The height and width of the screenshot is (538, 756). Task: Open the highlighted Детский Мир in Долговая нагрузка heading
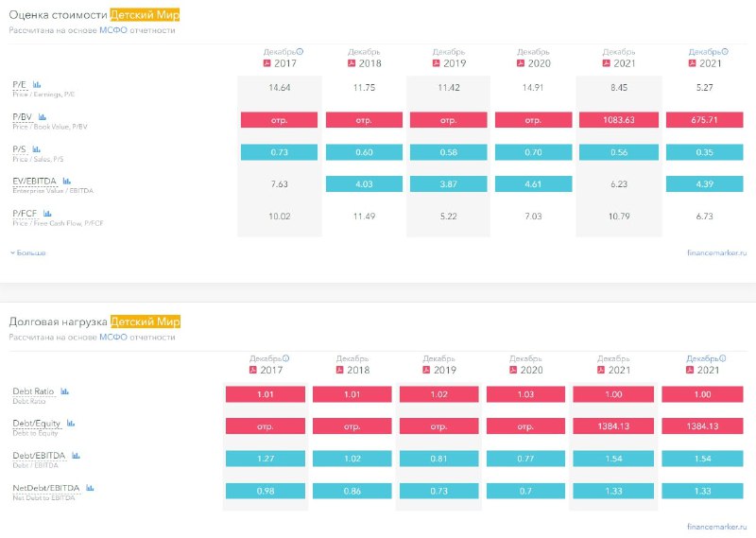[146, 321]
